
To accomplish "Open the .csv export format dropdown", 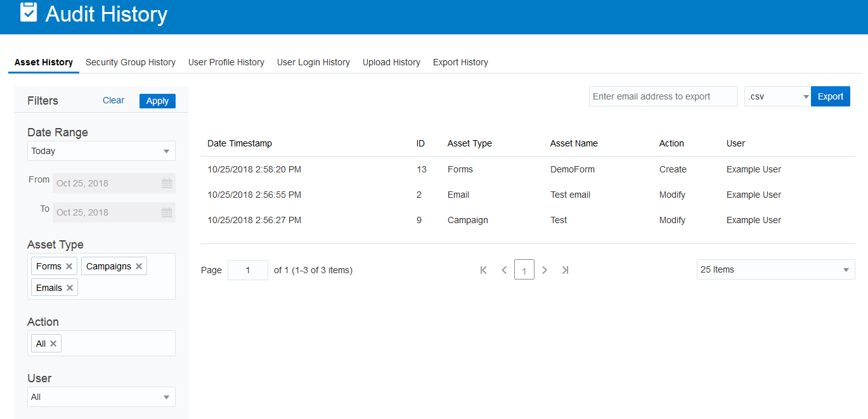I will coord(777,96).
